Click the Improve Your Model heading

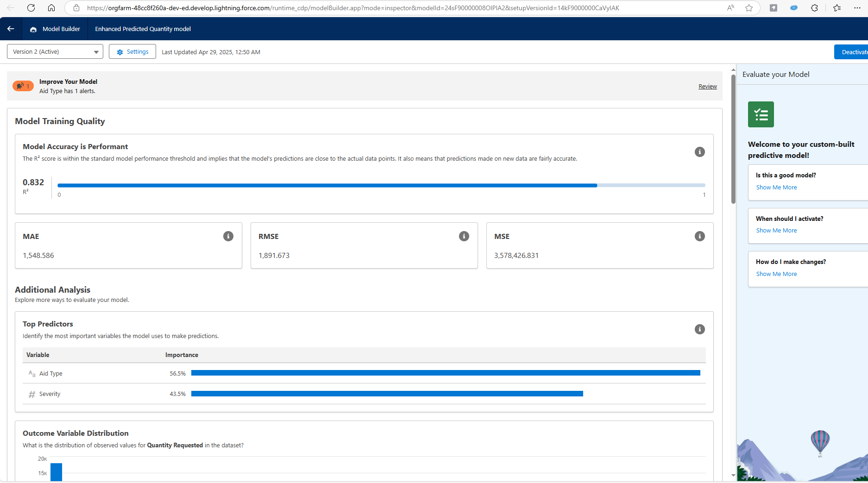(69, 82)
